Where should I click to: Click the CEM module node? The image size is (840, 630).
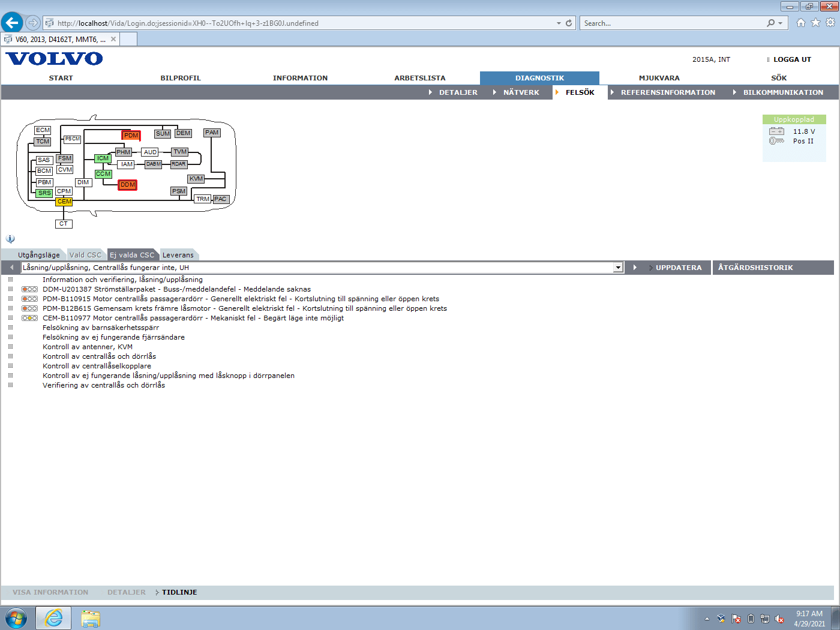click(x=64, y=202)
